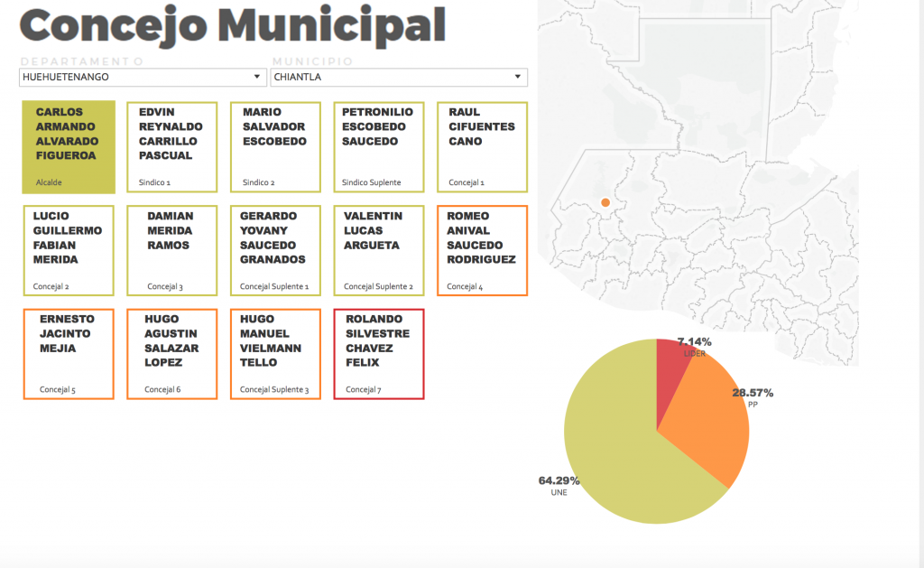
Task: Select Hugo Manuel Vielmann Tello card
Action: pyautogui.click(x=275, y=354)
